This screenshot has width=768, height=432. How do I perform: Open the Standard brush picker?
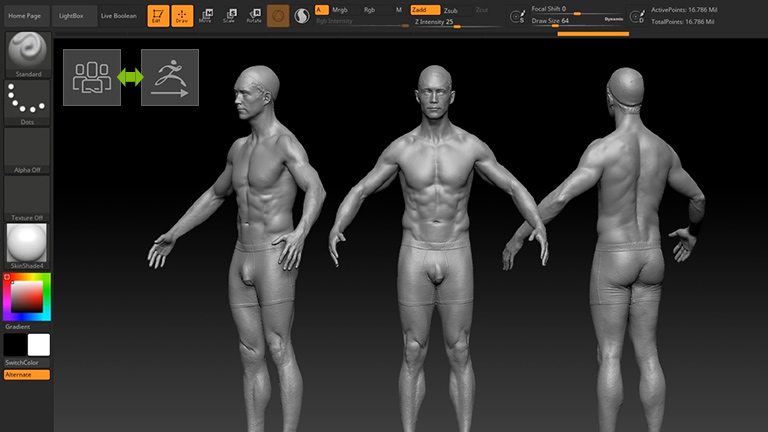point(27,52)
